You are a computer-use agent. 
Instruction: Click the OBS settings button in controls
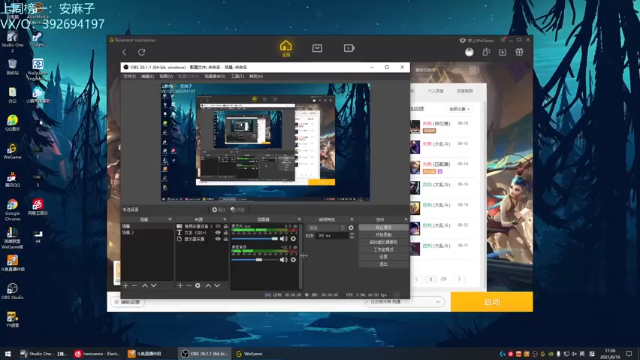pos(383,257)
